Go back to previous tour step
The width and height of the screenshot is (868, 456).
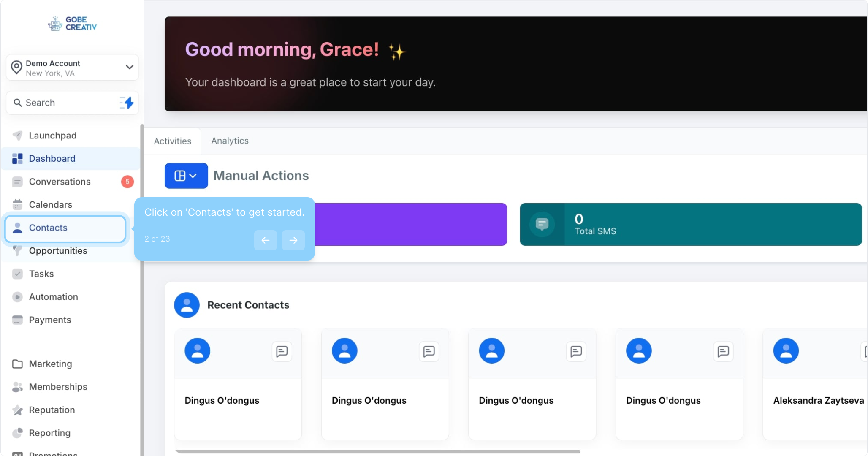265,240
